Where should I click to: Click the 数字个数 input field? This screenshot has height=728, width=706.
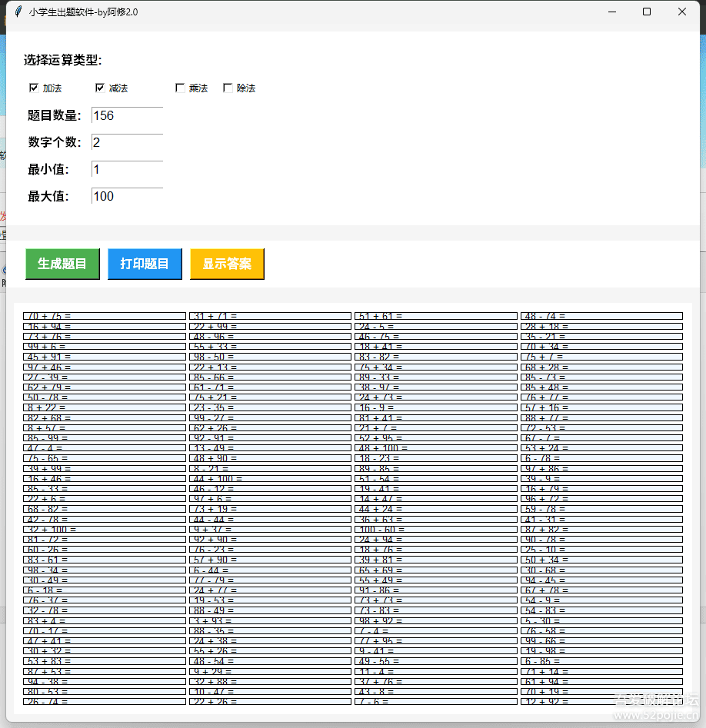[125, 142]
